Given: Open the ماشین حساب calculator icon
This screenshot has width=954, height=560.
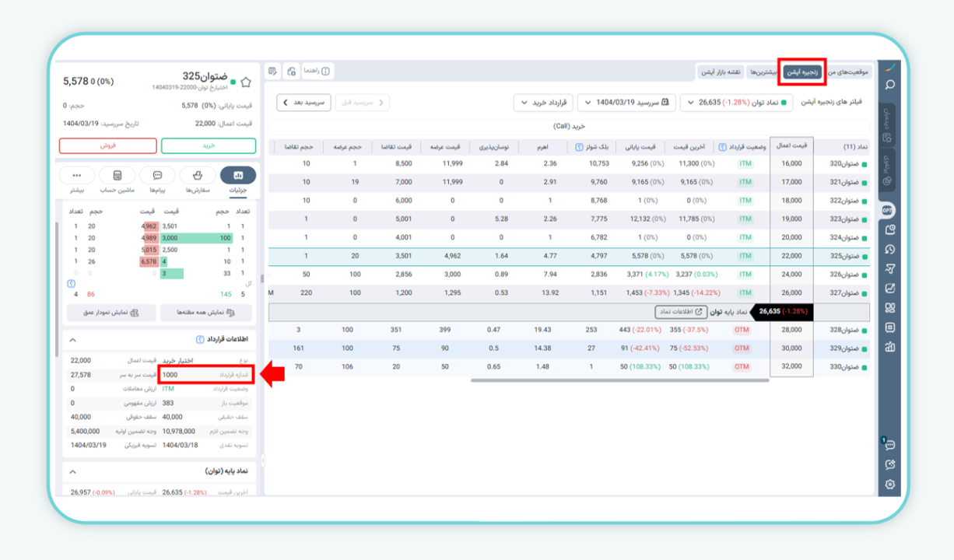Looking at the screenshot, I should [117, 176].
